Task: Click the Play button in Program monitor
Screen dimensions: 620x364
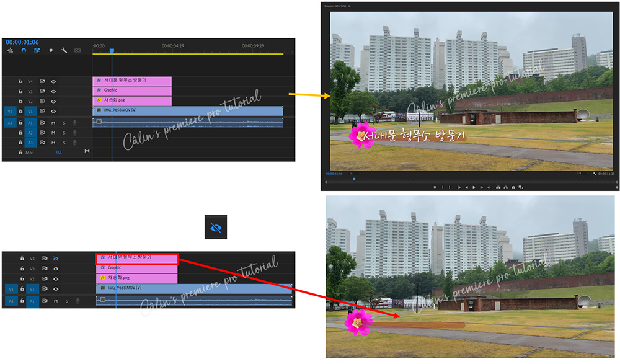Action: pos(474,187)
